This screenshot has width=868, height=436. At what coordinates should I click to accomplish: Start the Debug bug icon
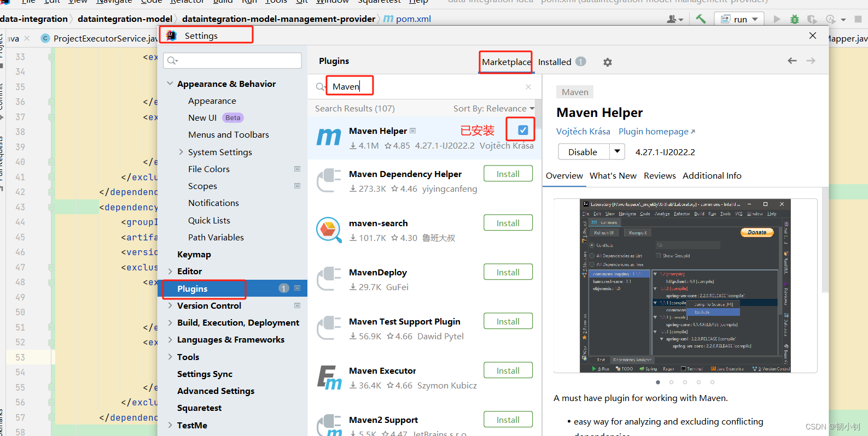pos(795,19)
